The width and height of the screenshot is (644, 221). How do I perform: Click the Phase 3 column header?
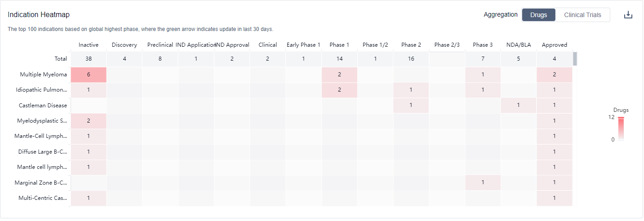483,45
